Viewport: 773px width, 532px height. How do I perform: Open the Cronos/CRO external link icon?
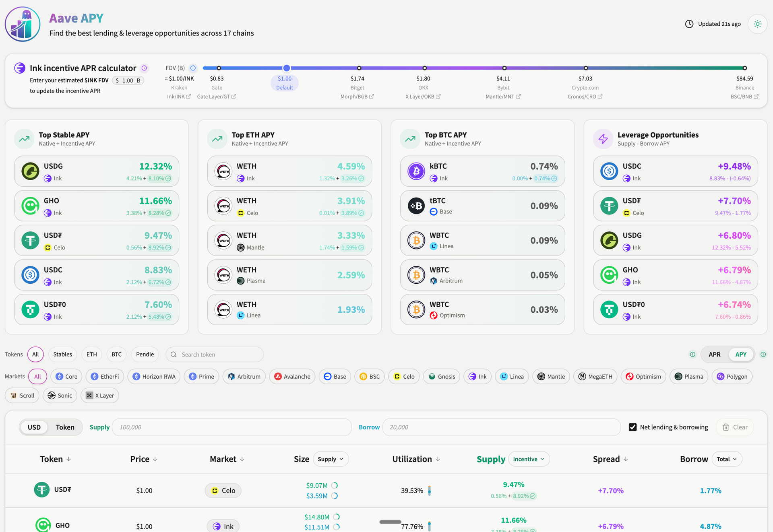point(600,97)
